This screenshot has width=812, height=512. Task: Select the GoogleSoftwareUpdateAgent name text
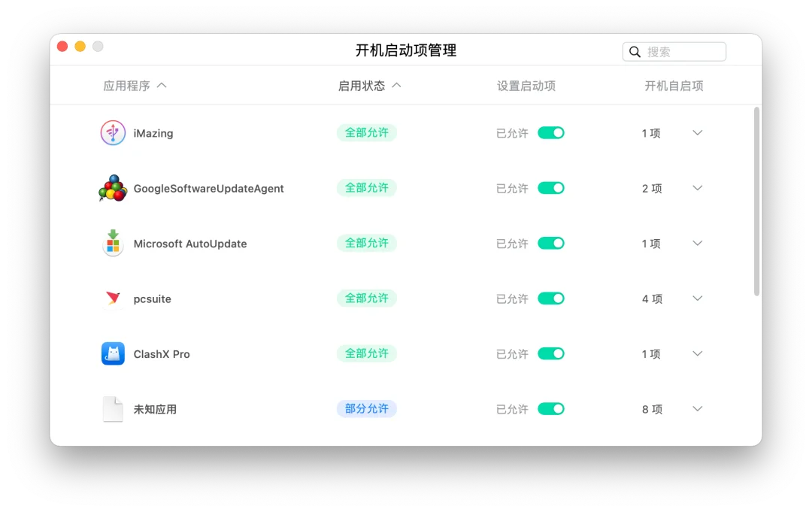pos(209,189)
